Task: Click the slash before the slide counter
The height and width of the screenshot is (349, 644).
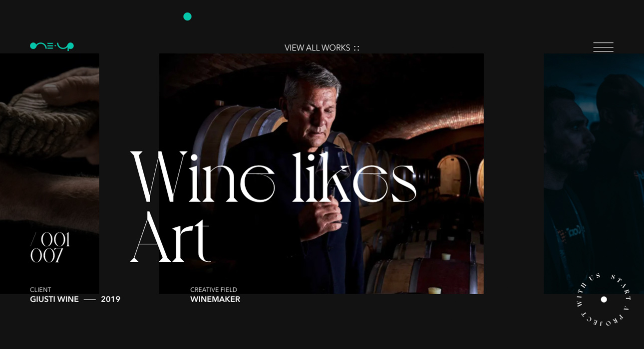Action: point(33,240)
